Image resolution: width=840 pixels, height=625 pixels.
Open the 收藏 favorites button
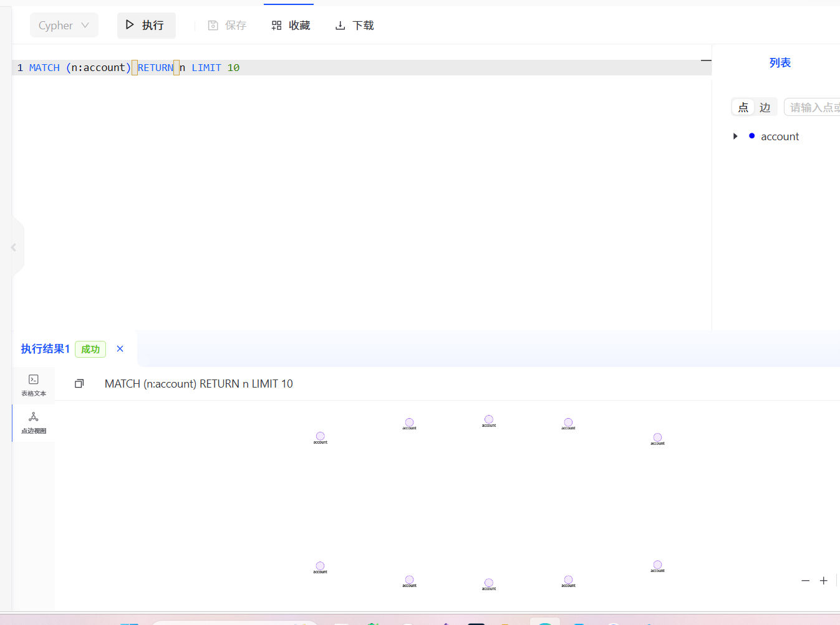point(291,26)
